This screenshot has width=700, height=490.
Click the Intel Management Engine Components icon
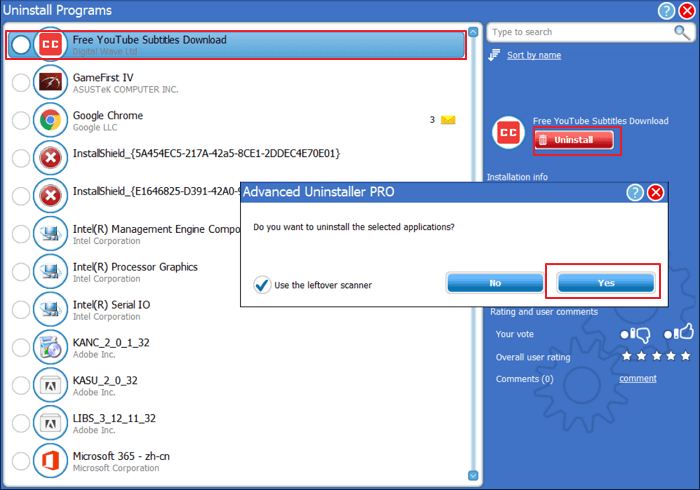[50, 234]
